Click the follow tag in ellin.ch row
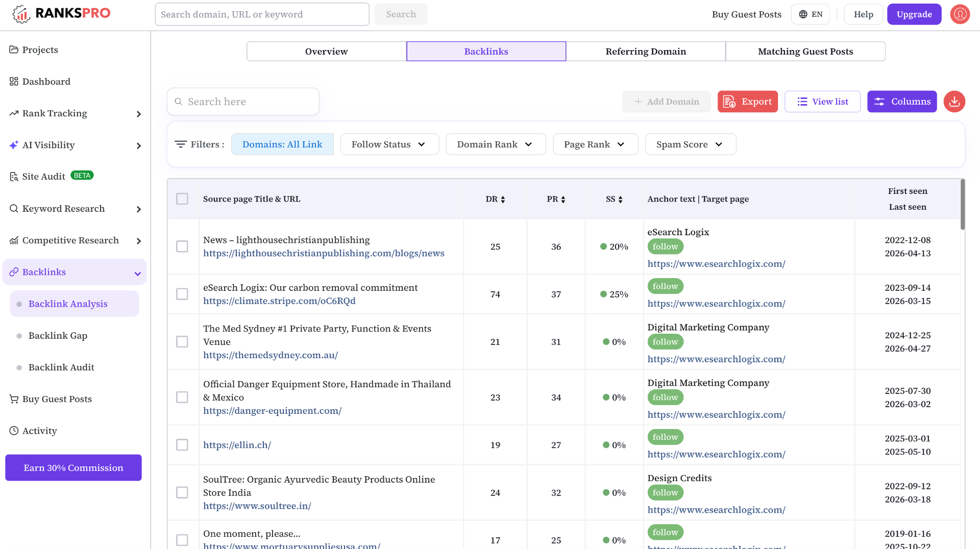 click(665, 437)
